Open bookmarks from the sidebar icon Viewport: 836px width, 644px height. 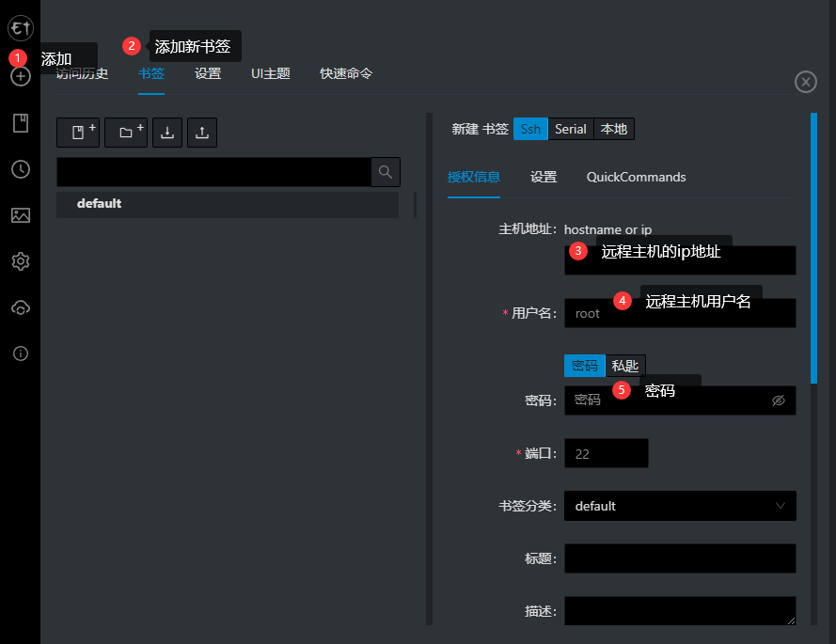21,123
